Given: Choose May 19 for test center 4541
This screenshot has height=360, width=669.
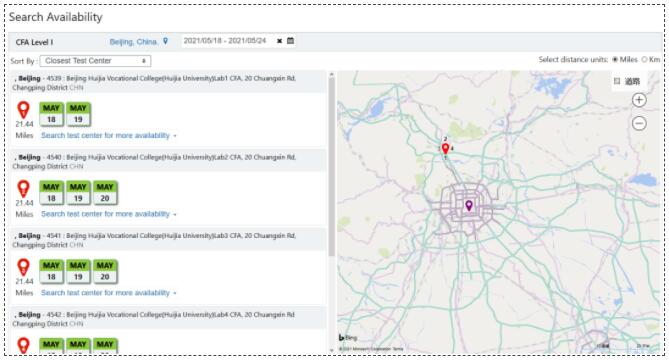Looking at the screenshot, I should coord(78,272).
